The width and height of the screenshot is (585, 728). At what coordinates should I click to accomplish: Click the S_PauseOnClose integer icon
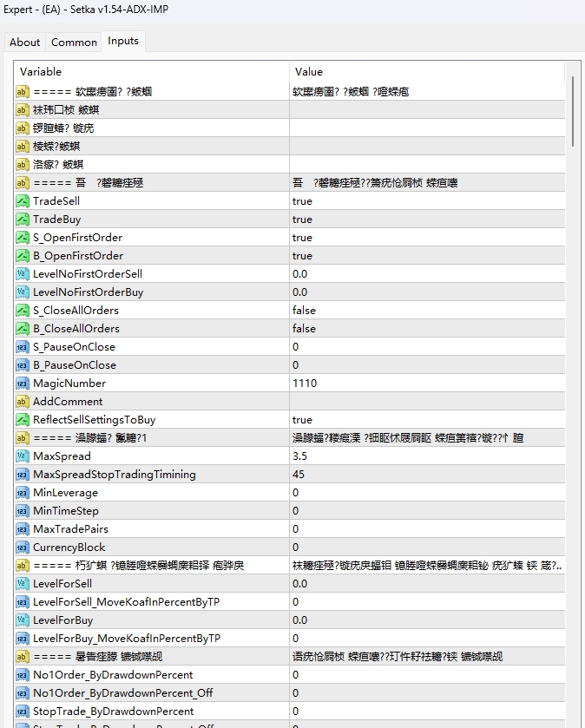tap(23, 347)
